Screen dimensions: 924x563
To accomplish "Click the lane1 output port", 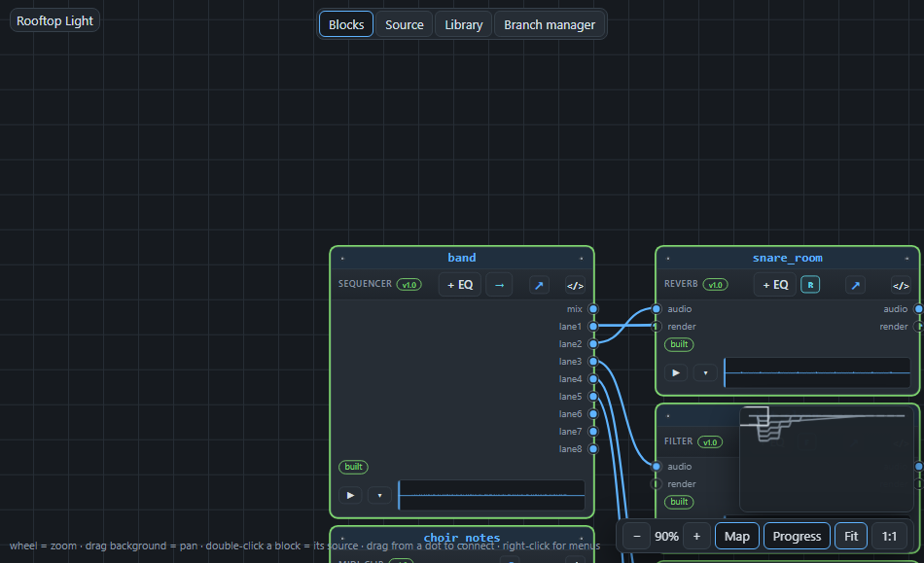I will 593,327.
